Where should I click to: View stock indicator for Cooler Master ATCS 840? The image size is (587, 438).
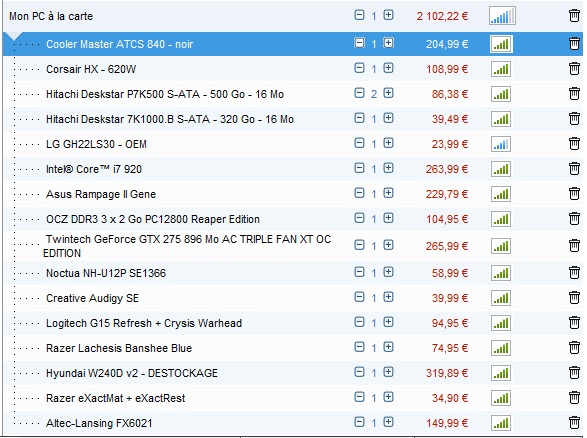501,44
